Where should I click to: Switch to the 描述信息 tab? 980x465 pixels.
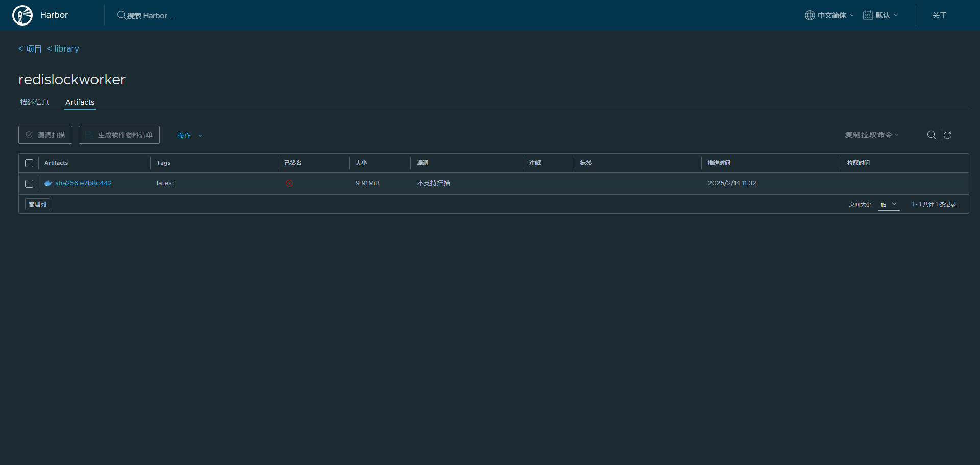35,102
